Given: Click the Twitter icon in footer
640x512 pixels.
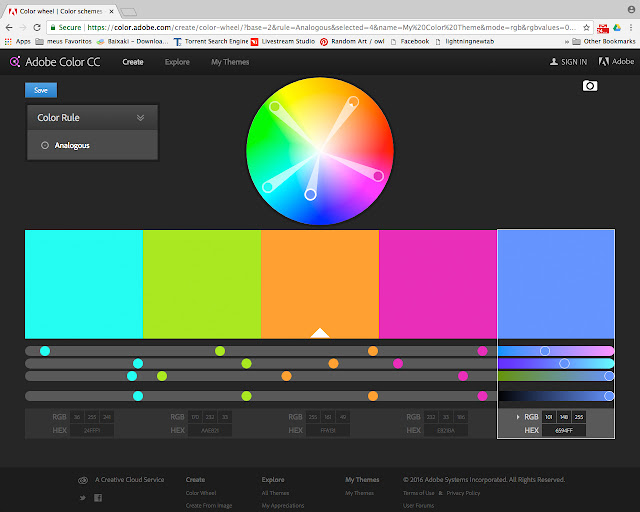Looking at the screenshot, I should click(83, 498).
